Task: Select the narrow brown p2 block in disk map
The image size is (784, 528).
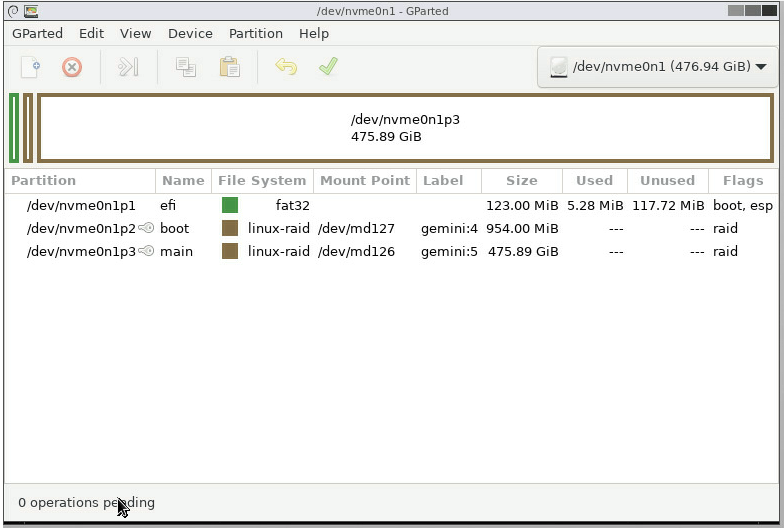Action: [x=28, y=128]
